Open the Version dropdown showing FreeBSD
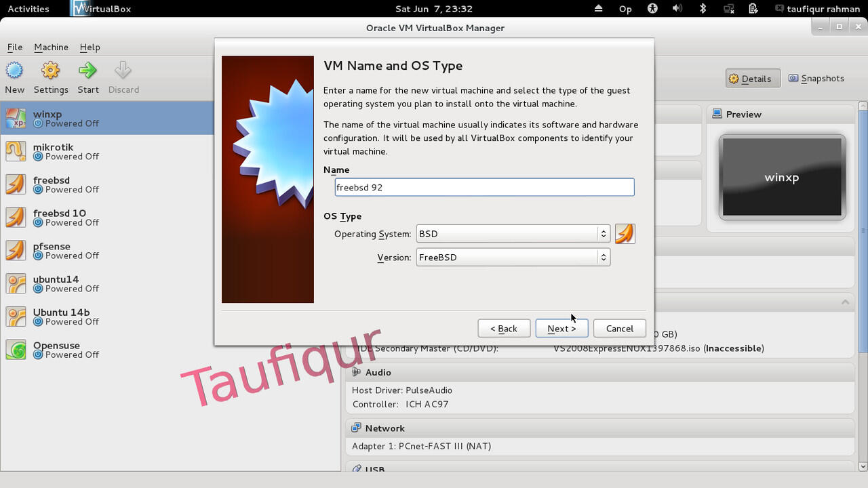Image resolution: width=868 pixels, height=488 pixels. point(513,257)
